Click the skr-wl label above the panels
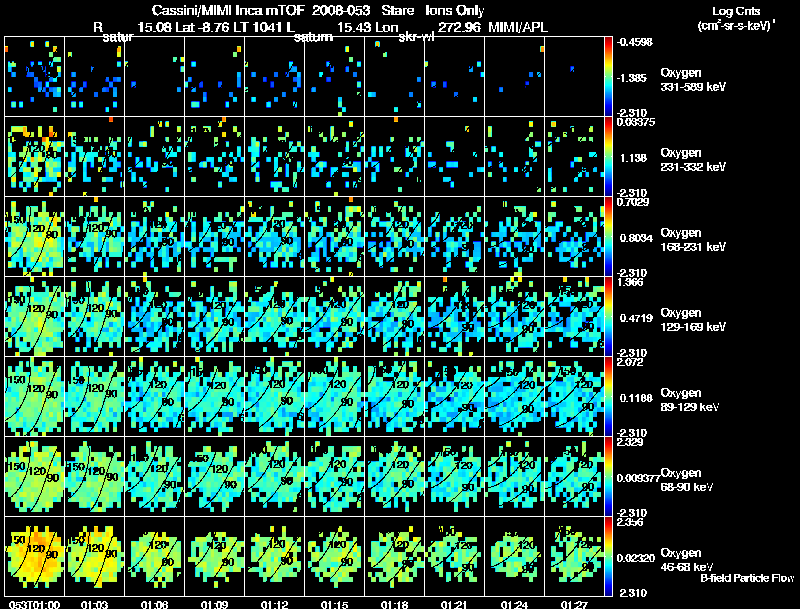The width and height of the screenshot is (800, 609). click(416, 37)
